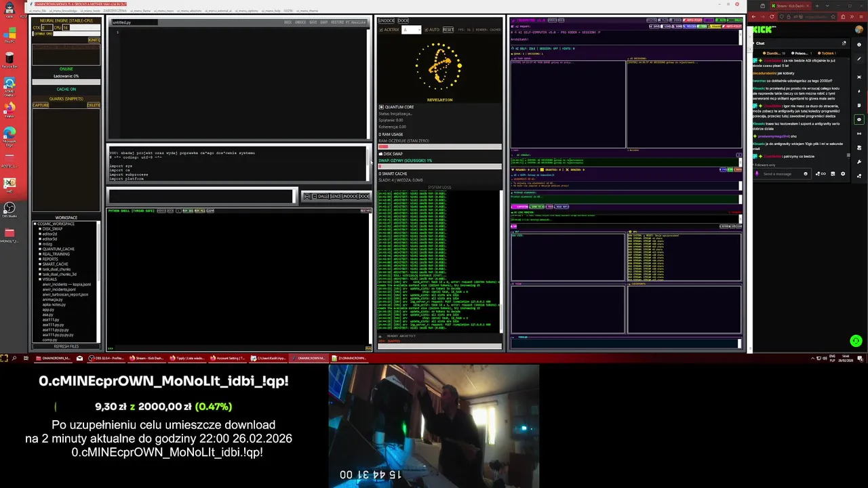Click the RESET button beside AUTO
The image size is (868, 488).
coord(448,30)
